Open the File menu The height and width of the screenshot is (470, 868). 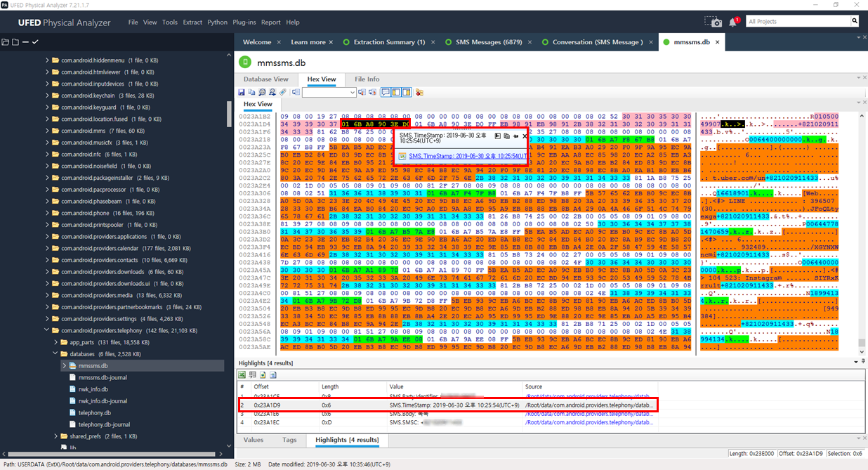(133, 22)
